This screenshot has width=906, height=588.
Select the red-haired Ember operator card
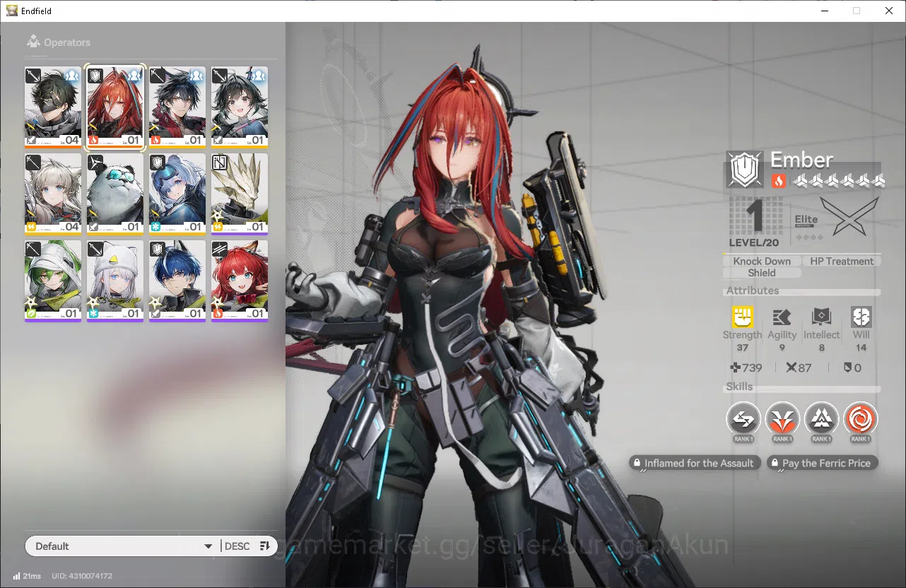click(115, 107)
